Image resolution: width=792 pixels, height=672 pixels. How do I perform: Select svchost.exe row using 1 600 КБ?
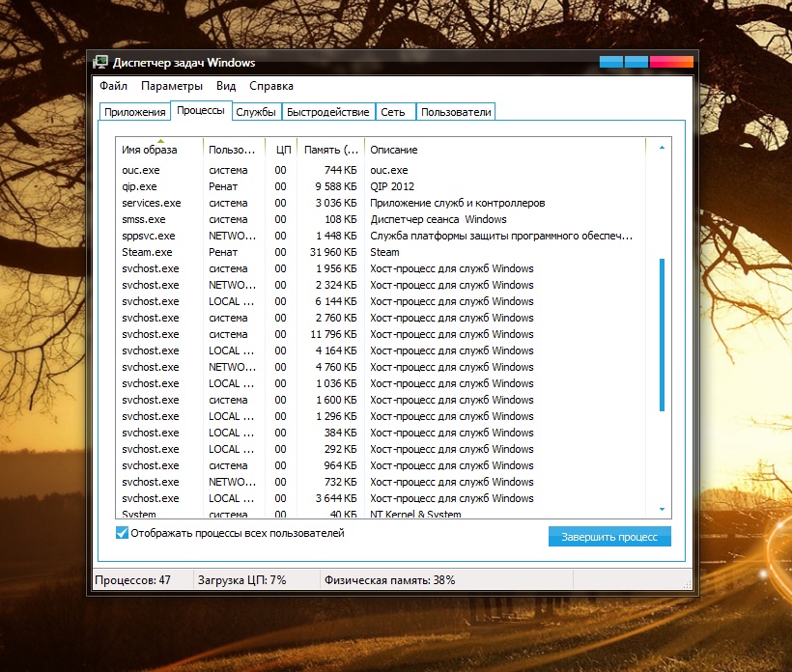pos(381,400)
